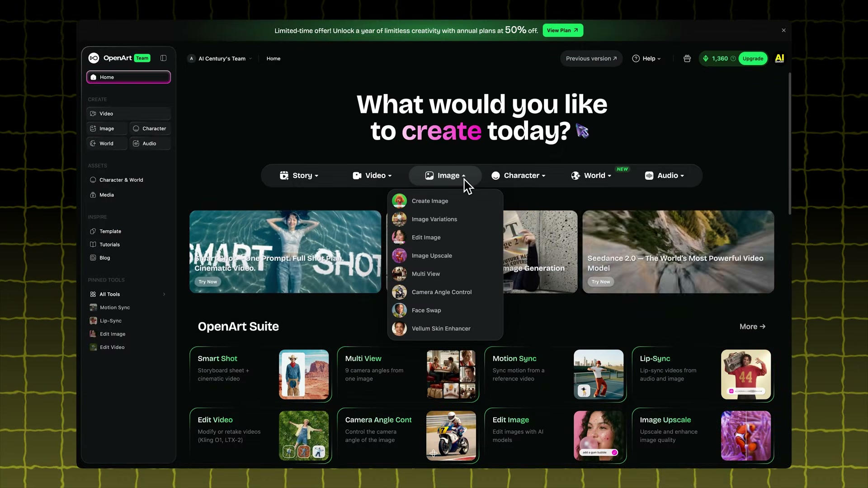
Task: Open the Edit Video suite card
Action: [261, 436]
